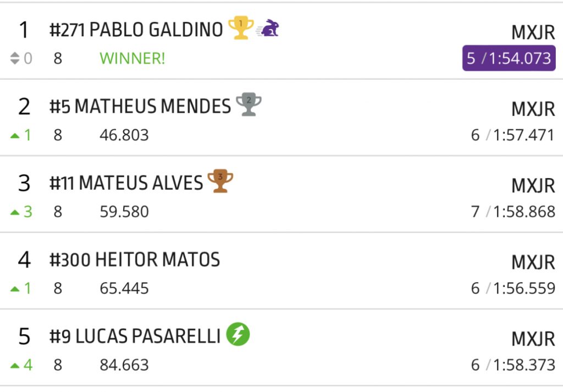Click the 46.803 gap time
The height and width of the screenshot is (392, 563).
click(124, 135)
